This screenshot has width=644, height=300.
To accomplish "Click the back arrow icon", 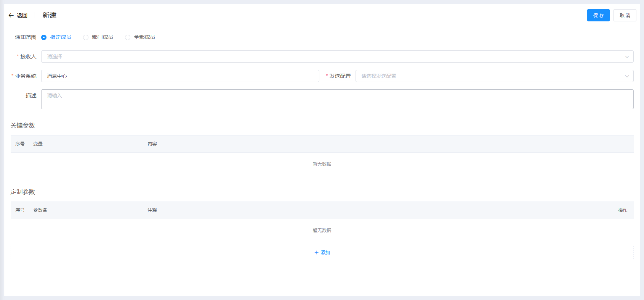I will (x=11, y=15).
